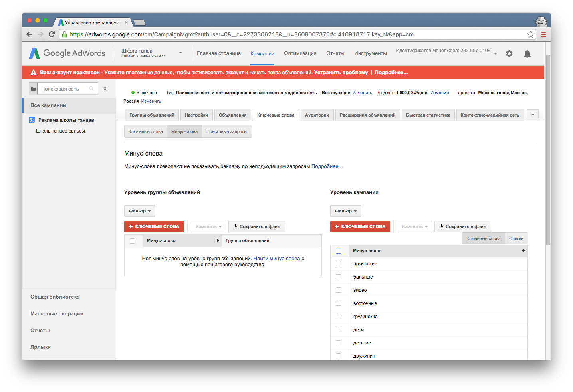Click the Поисковая сеть search field
Image resolution: width=573 pixels, height=392 pixels.
[64, 89]
